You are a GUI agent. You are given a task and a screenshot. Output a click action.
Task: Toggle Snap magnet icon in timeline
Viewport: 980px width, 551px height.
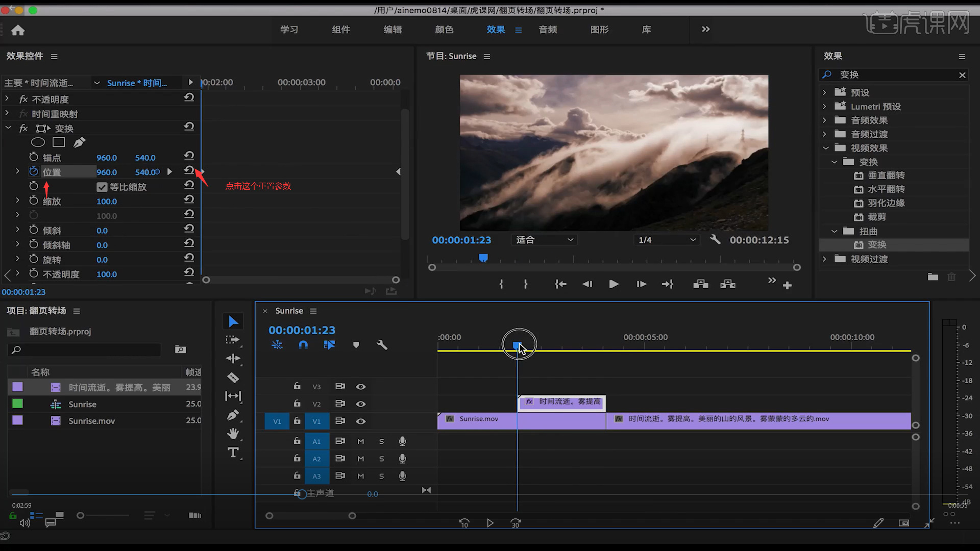[303, 345]
